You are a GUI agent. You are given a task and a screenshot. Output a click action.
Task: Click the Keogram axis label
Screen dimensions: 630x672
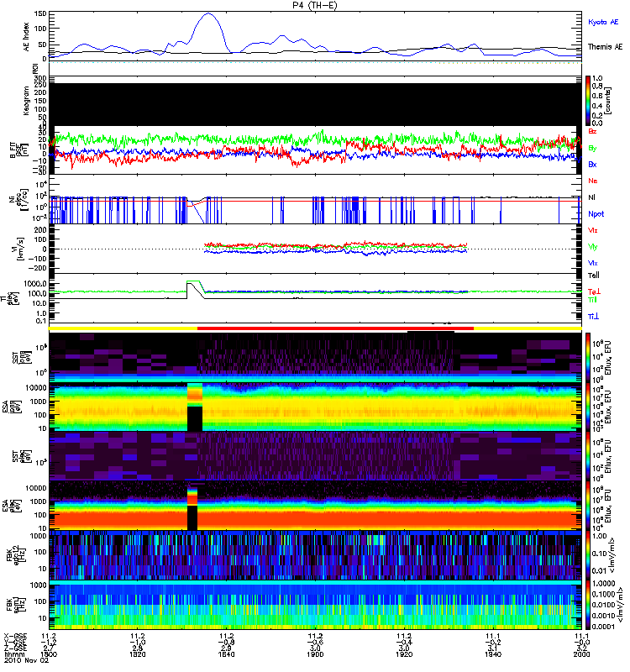[27, 100]
